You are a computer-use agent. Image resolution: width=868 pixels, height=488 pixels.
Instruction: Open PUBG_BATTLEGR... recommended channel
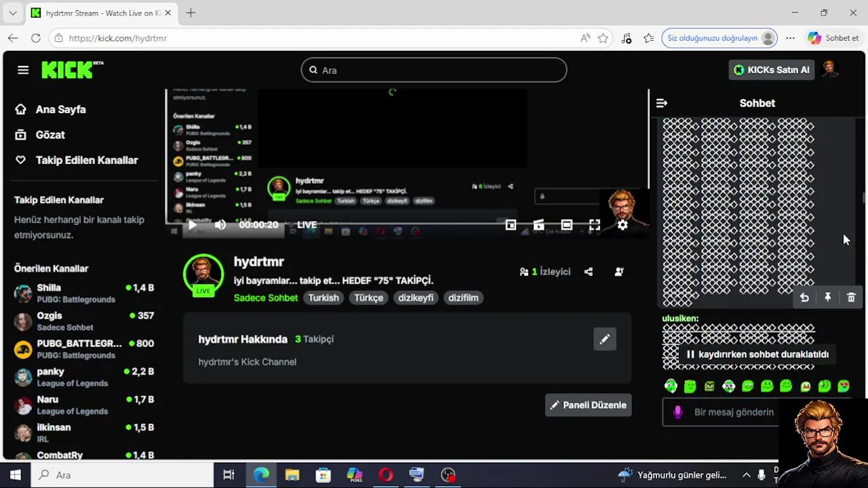coord(85,349)
